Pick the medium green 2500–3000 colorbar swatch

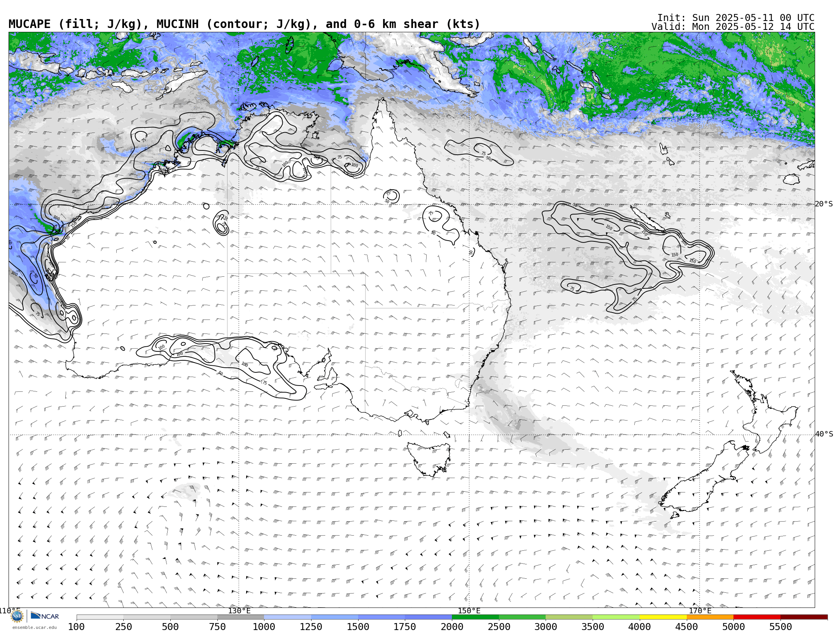522,617
